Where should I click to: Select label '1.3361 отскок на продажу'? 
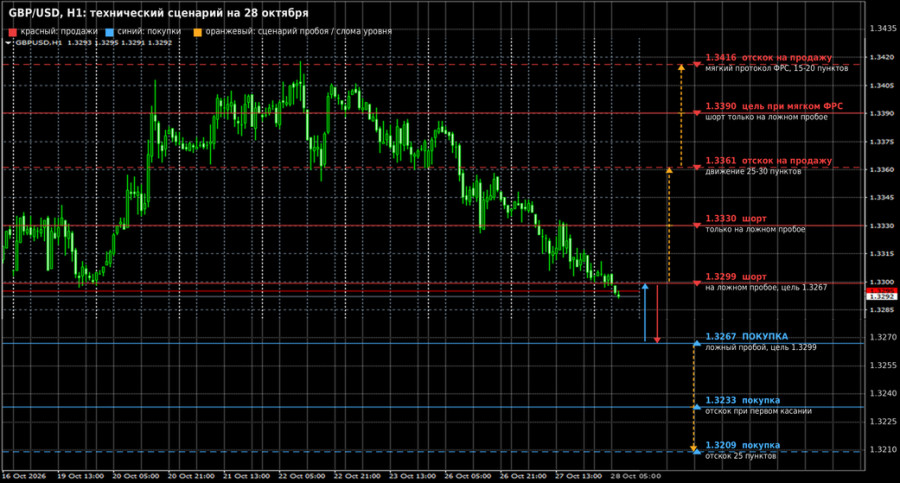click(769, 161)
